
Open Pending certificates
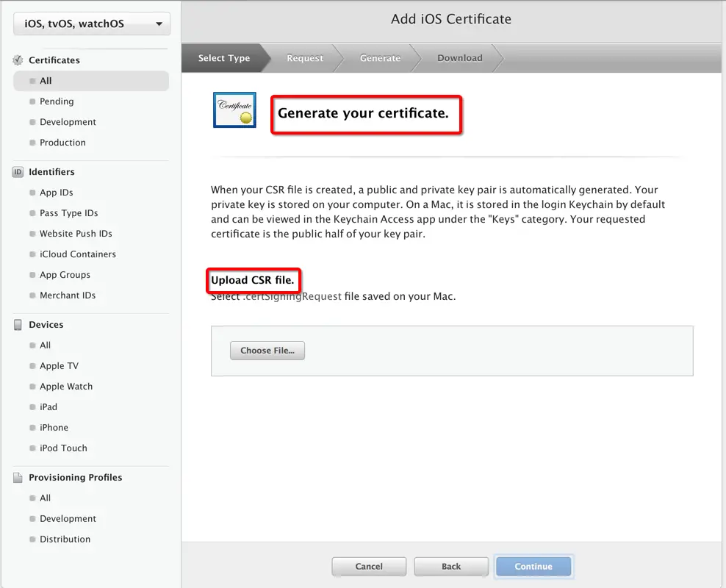(57, 101)
